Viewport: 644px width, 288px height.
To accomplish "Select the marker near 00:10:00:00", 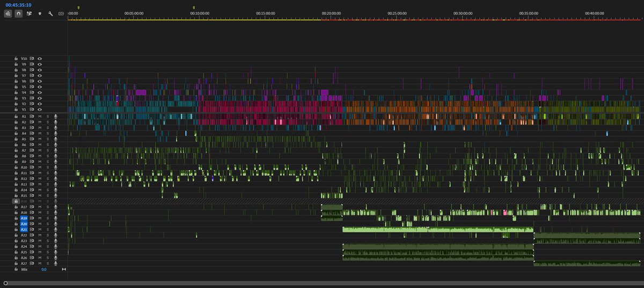I will [194, 8].
